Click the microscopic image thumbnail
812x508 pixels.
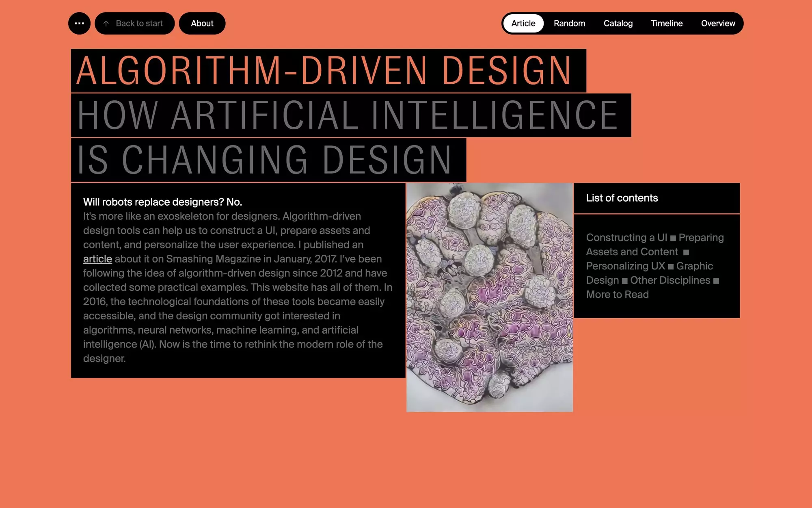489,297
